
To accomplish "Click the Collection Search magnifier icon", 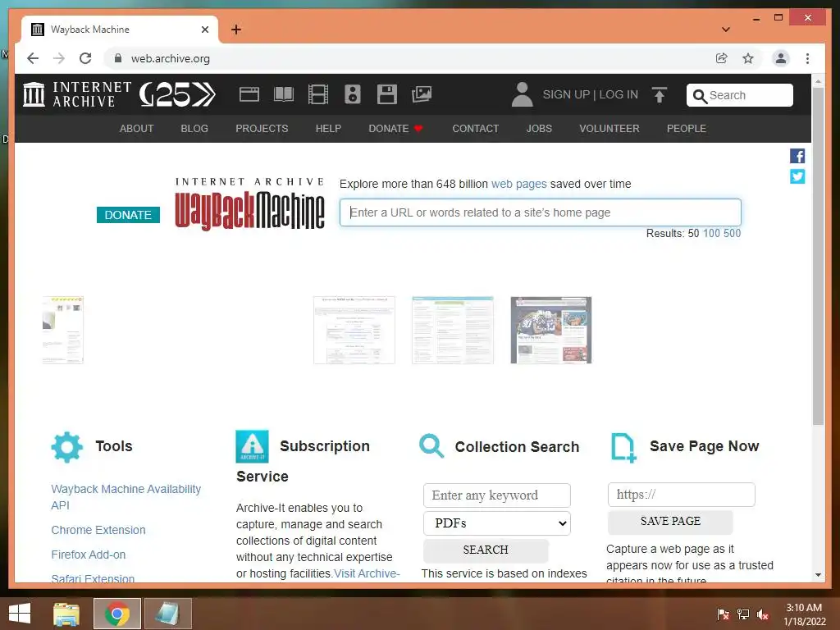I will [431, 445].
